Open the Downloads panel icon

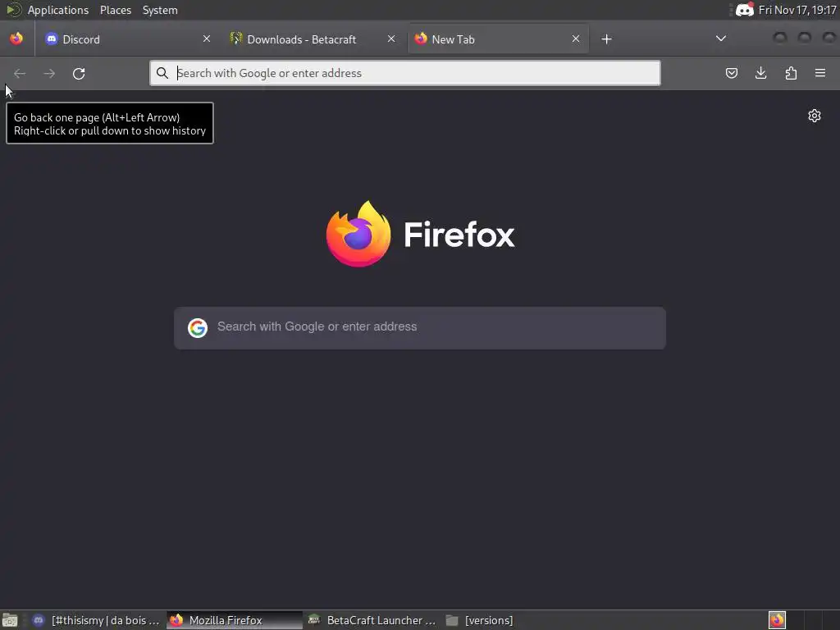(x=760, y=73)
